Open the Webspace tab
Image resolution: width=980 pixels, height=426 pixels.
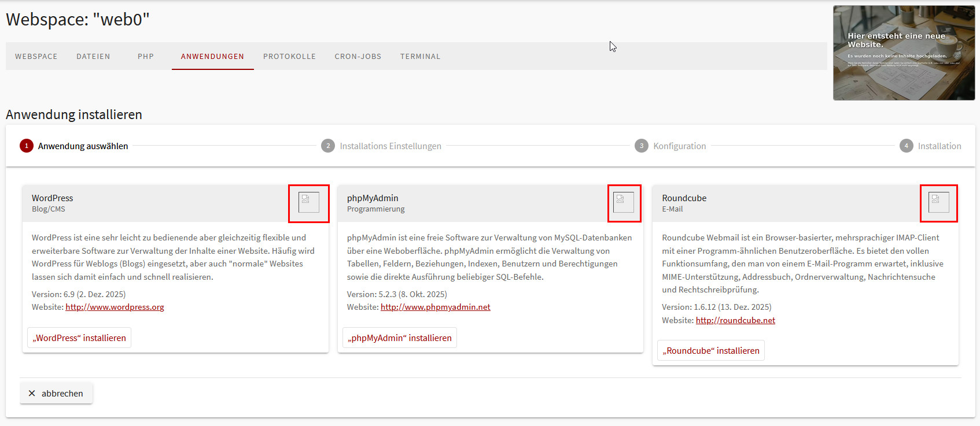pyautogui.click(x=36, y=57)
